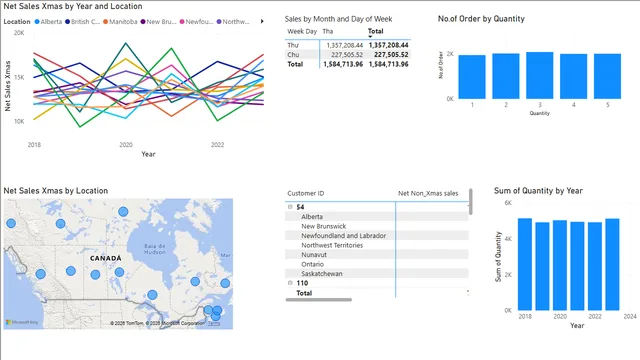Select the Chu row in sales table
This screenshot has height=360, width=640.
tap(347, 55)
